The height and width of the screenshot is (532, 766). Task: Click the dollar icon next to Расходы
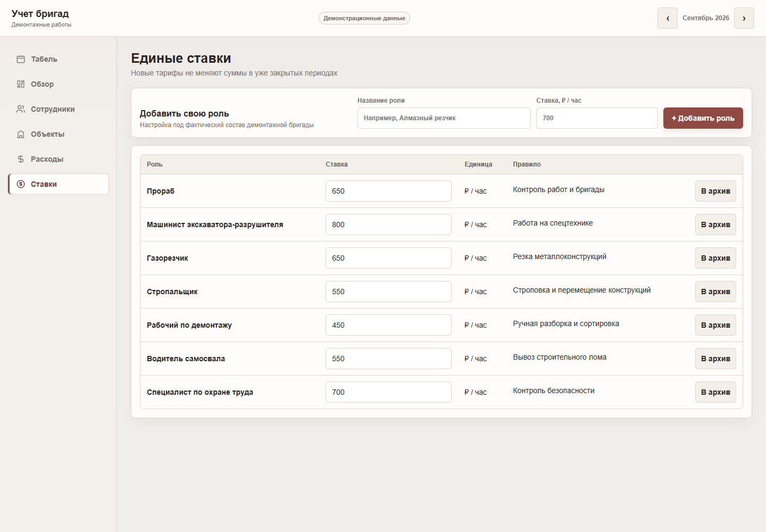coord(21,159)
